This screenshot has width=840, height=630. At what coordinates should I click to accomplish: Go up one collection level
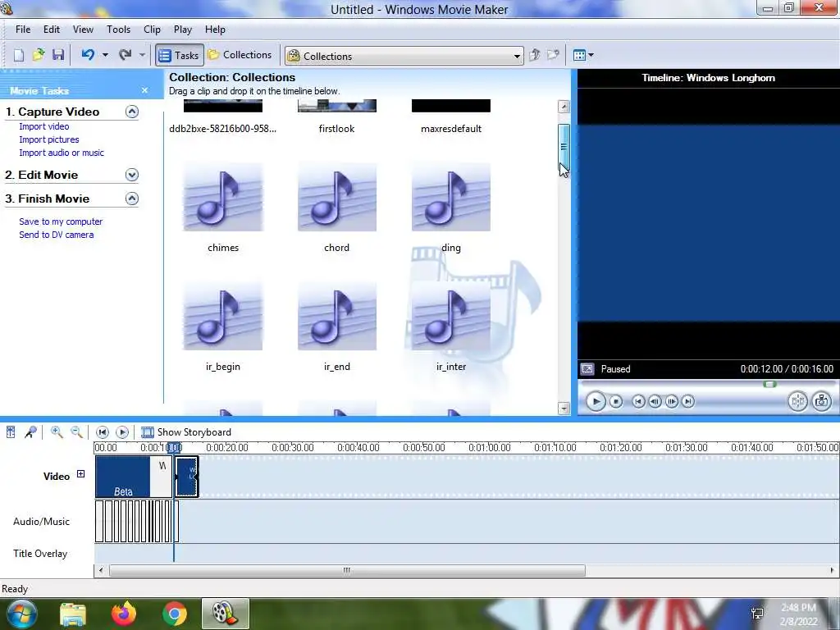(534, 55)
